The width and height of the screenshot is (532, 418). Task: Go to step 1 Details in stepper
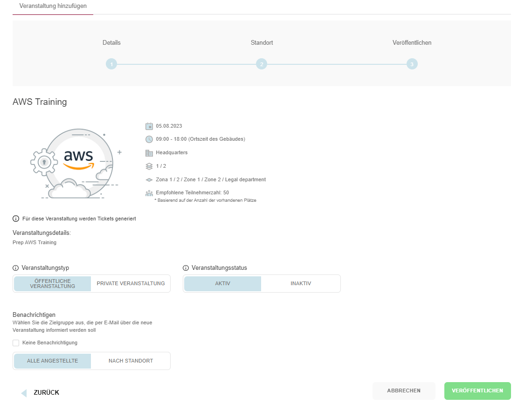[x=111, y=64]
